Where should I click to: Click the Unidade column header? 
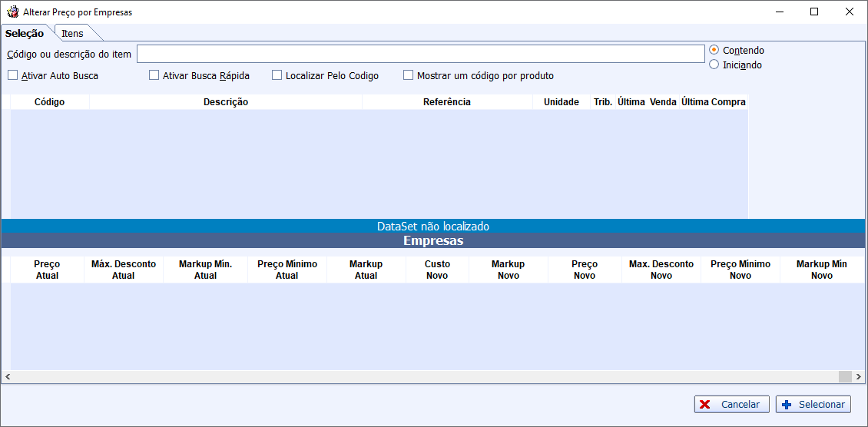562,102
